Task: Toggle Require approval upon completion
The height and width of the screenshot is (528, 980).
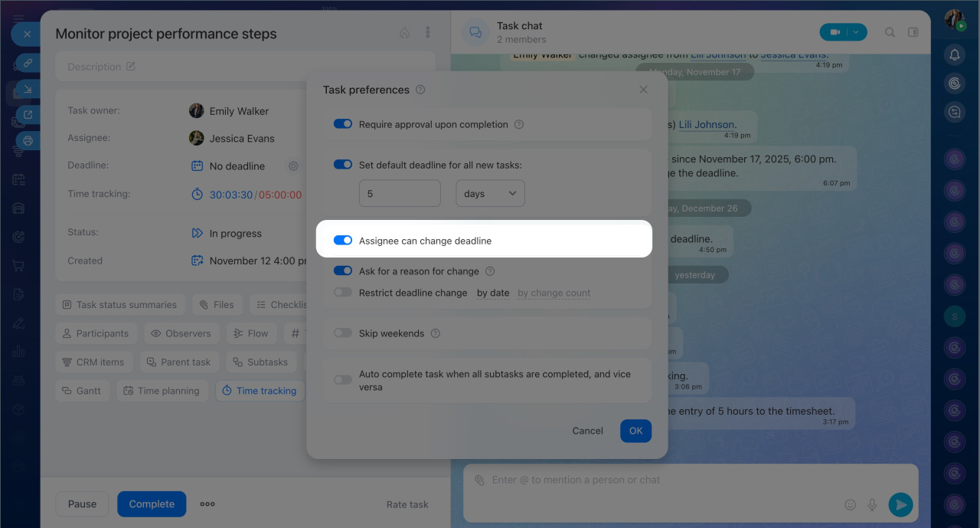Action: click(343, 124)
